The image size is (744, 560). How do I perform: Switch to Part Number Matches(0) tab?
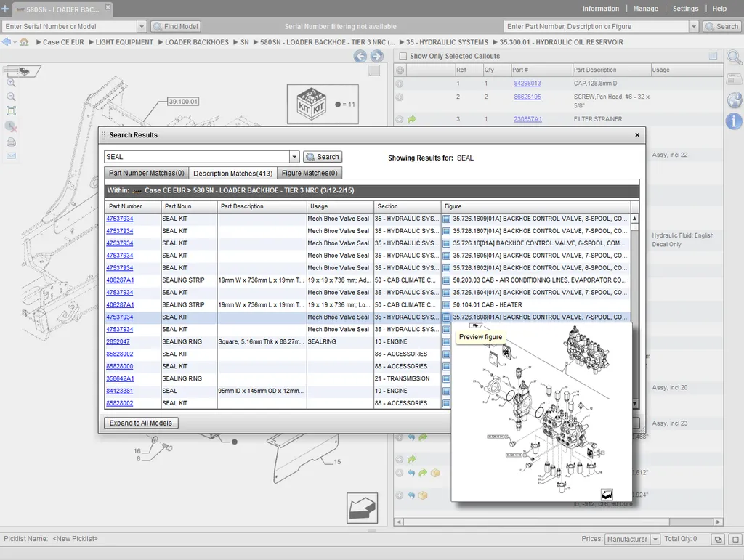click(146, 173)
